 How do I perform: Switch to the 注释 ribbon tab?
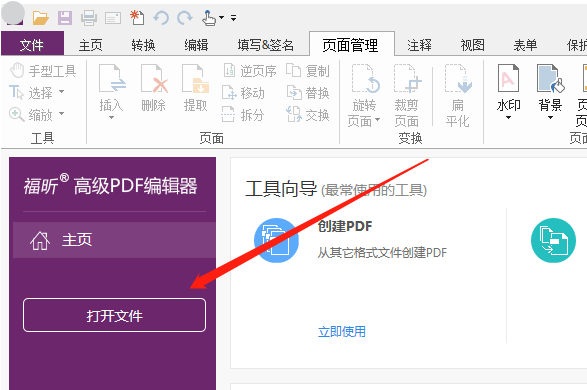[x=419, y=45]
